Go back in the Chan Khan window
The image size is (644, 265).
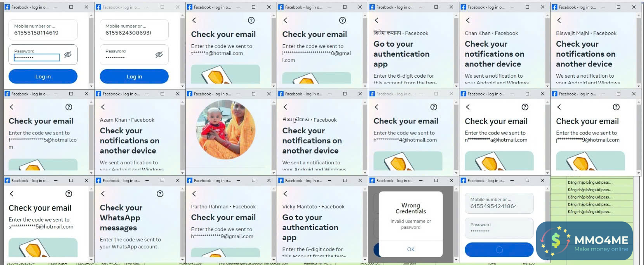[467, 20]
